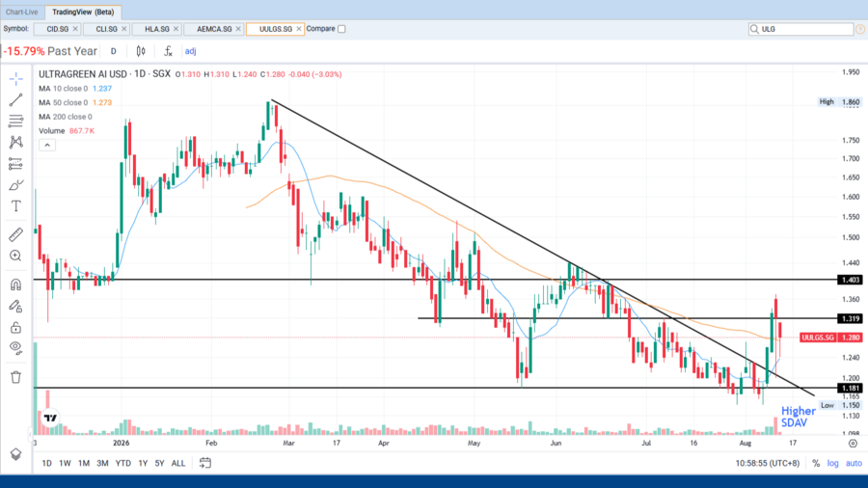868x488 pixels.
Task: Close the UULGS.SG symbol tab
Action: [x=299, y=29]
